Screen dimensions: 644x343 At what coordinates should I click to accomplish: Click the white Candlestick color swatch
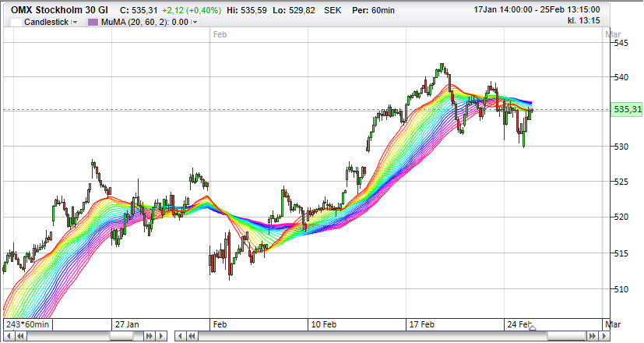[16, 22]
